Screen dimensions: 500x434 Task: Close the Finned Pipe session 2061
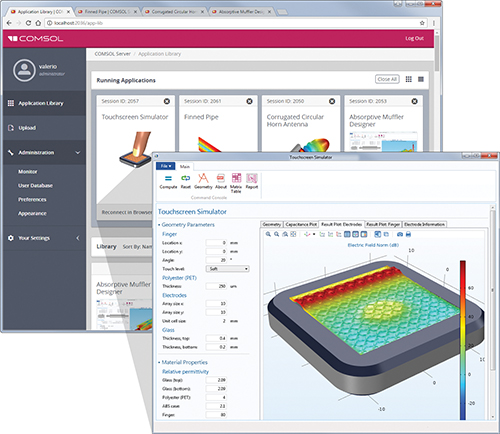[x=249, y=101]
